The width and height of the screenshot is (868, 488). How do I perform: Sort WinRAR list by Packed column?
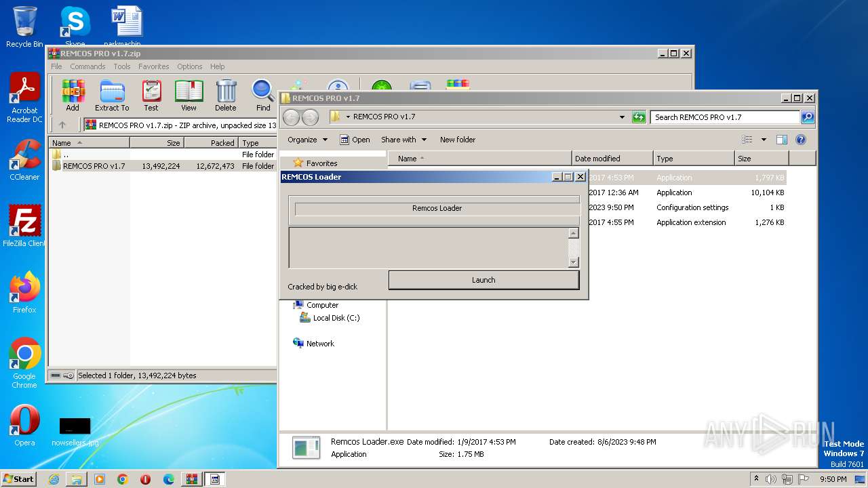coord(211,142)
